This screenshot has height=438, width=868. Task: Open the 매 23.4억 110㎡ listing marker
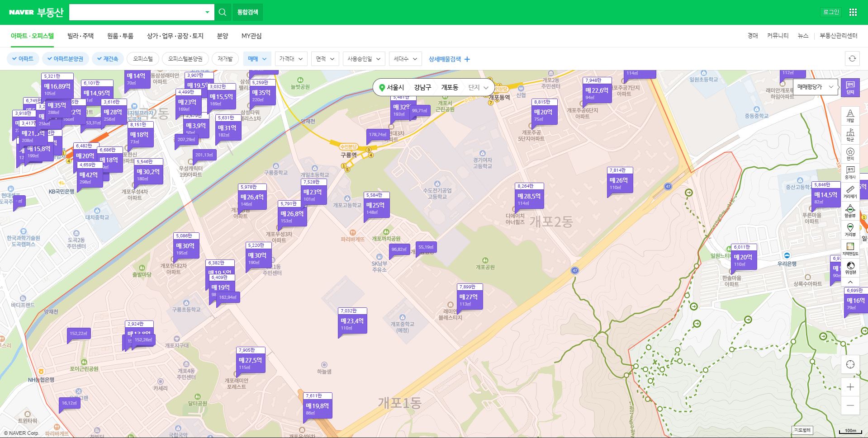tap(352, 321)
